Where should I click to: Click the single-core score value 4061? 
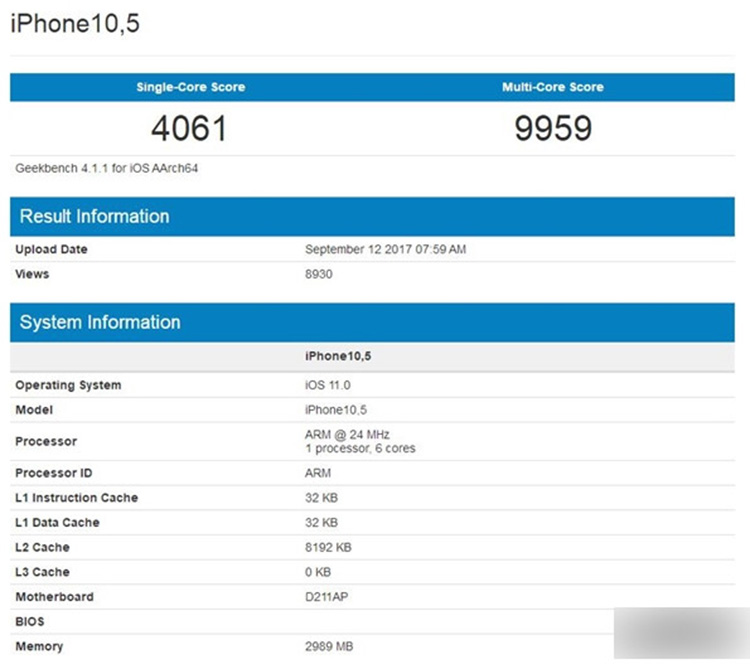tap(189, 129)
